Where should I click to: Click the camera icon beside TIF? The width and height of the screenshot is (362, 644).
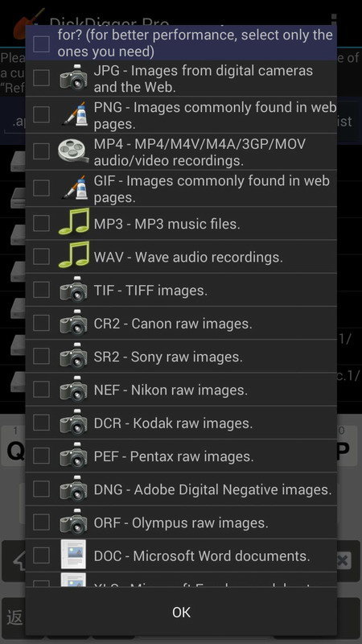coord(73,289)
